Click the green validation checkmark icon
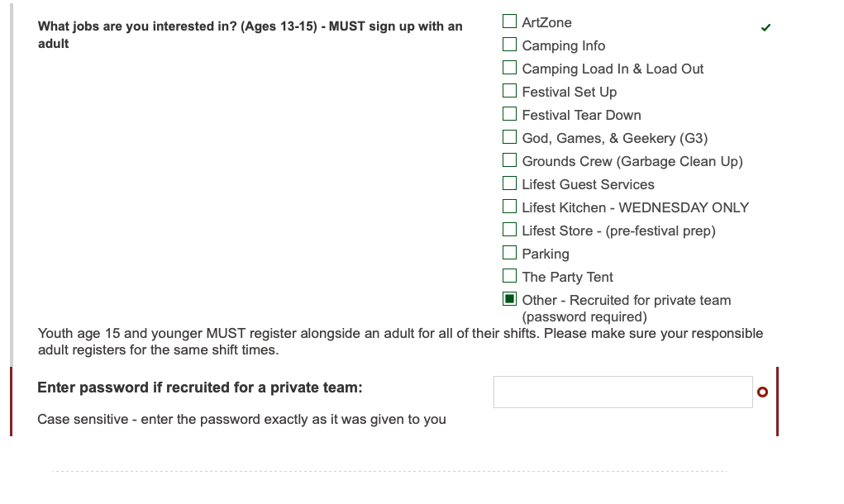 [765, 27]
